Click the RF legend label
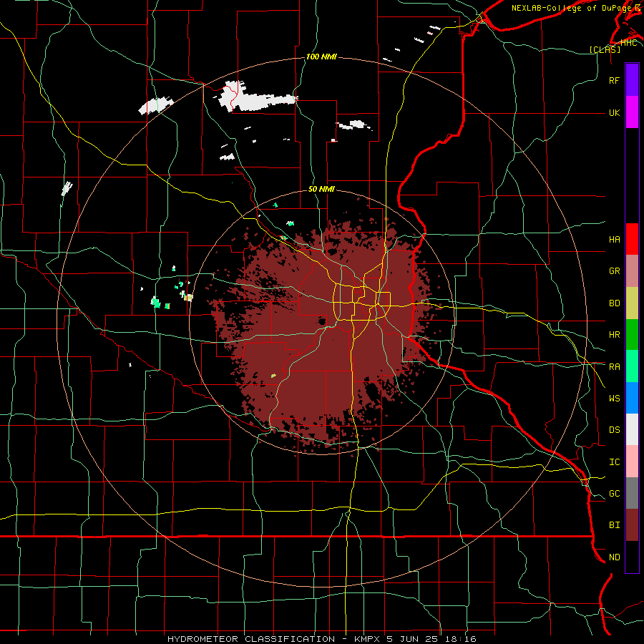 coord(614,80)
